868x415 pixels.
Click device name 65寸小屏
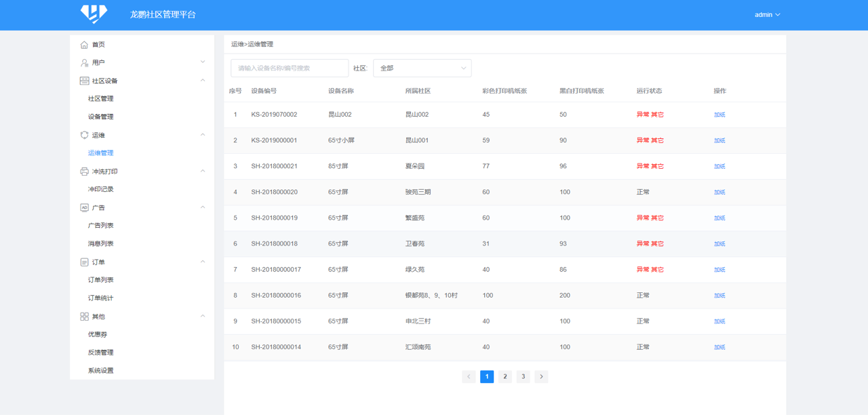pyautogui.click(x=342, y=140)
